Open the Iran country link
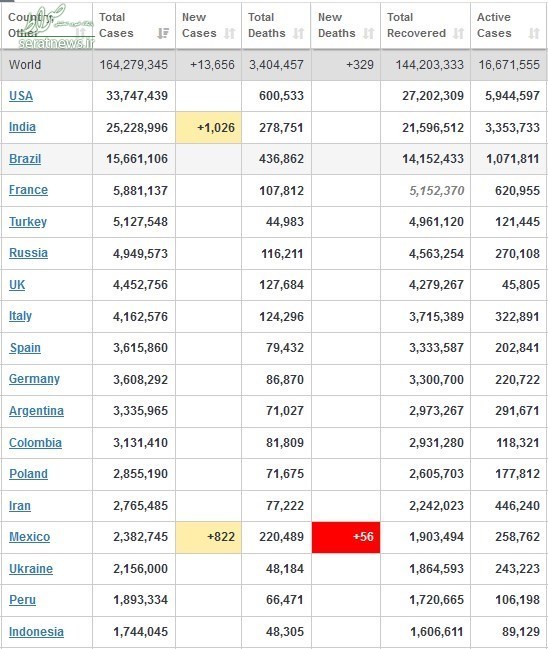 click(x=19, y=505)
